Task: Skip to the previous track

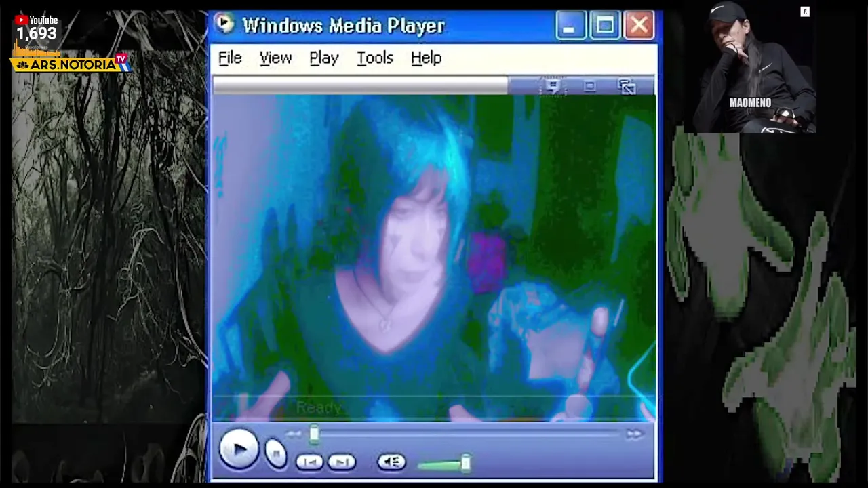Action: tap(309, 462)
